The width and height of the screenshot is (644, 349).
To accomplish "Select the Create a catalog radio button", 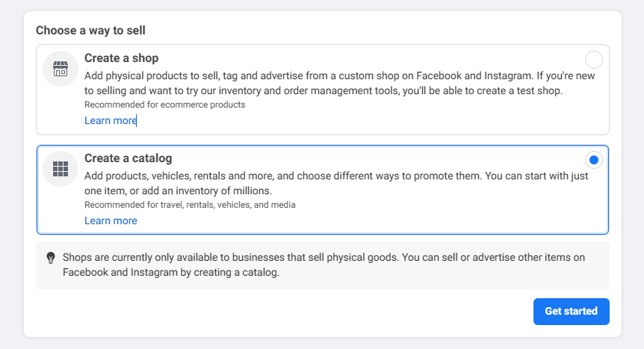I will pos(593,160).
